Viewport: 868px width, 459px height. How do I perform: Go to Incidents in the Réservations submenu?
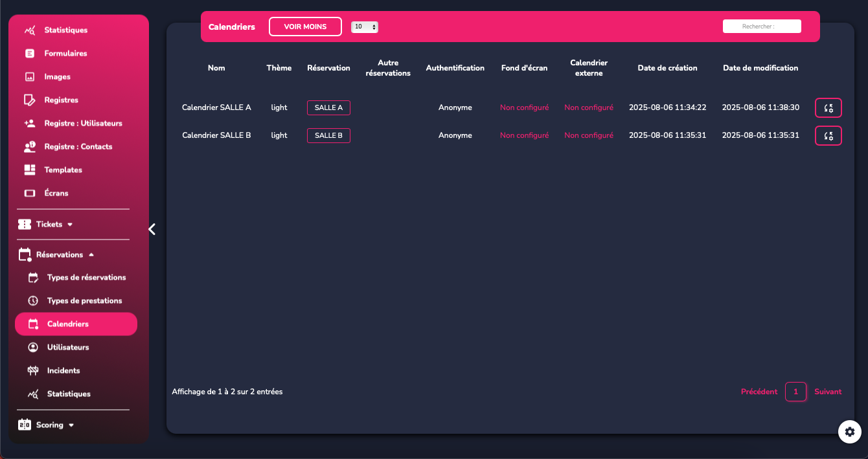click(63, 371)
